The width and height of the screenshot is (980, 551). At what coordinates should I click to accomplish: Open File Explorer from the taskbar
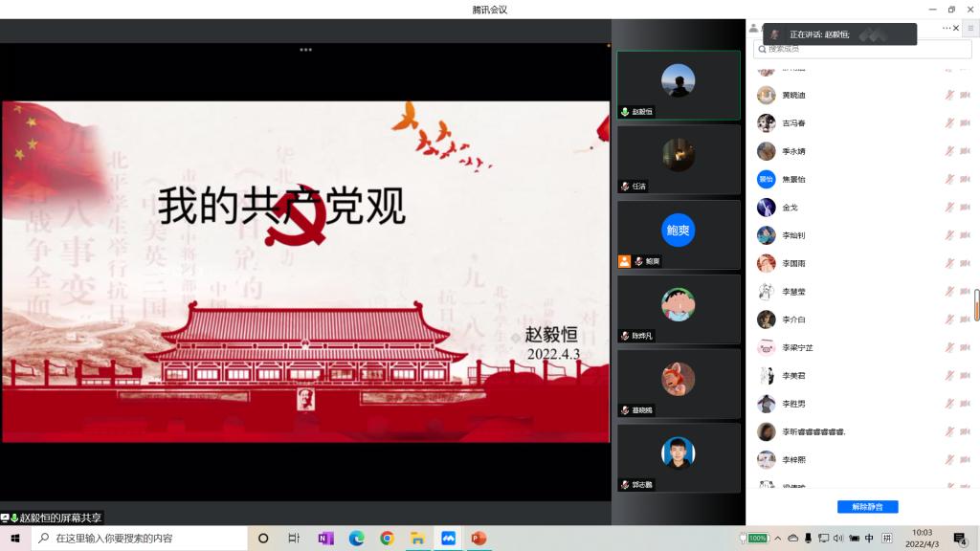tap(417, 538)
